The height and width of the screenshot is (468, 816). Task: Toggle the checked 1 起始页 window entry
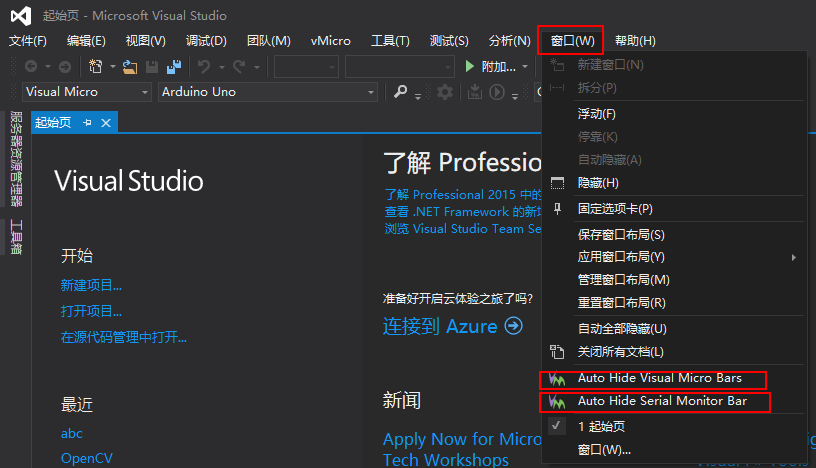pyautogui.click(x=674, y=426)
